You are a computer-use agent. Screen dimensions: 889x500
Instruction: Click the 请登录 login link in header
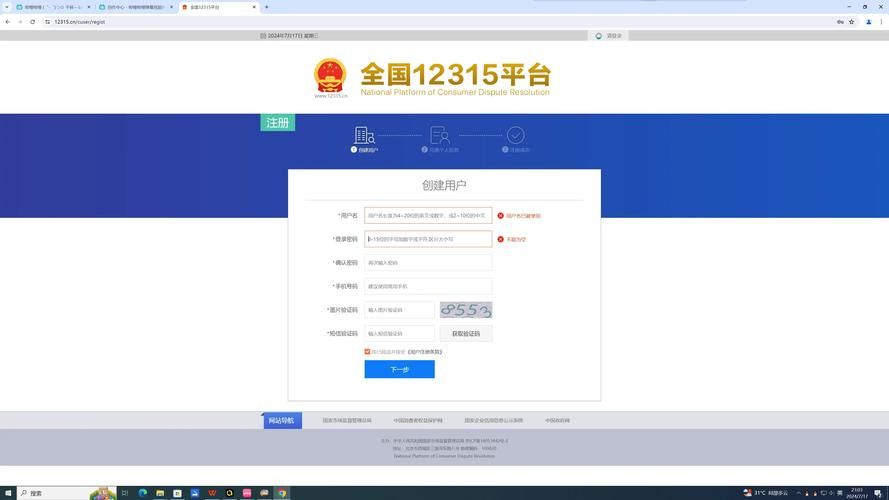click(x=614, y=36)
